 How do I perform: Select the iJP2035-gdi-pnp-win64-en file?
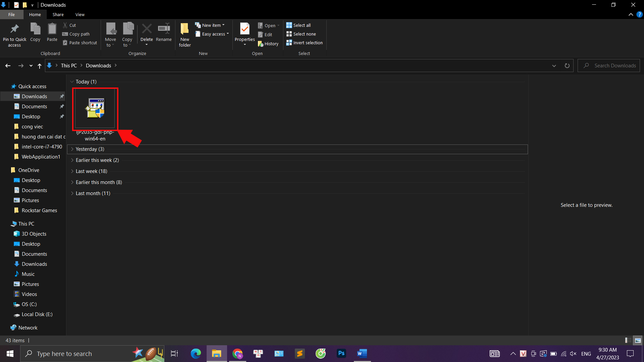point(95,115)
